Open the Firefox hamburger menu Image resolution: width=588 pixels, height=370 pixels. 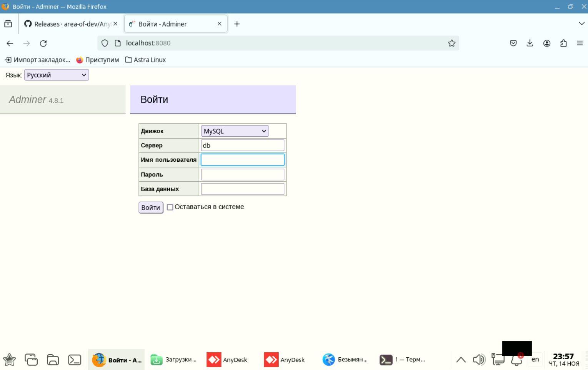(x=580, y=43)
